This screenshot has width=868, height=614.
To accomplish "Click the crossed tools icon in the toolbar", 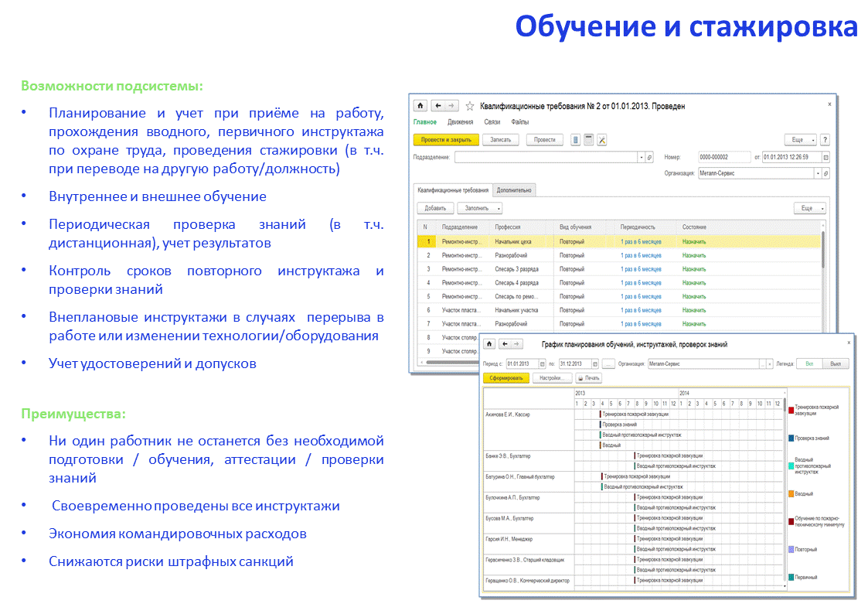I will coord(602,140).
